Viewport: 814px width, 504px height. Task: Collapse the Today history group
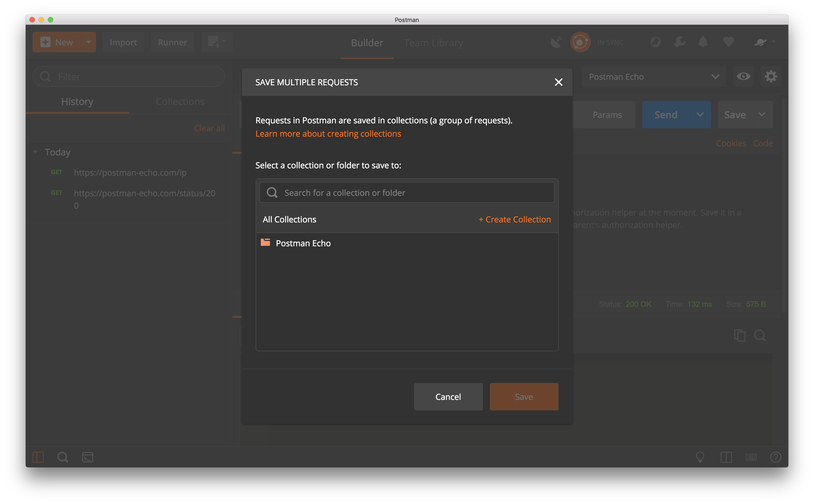[36, 152]
